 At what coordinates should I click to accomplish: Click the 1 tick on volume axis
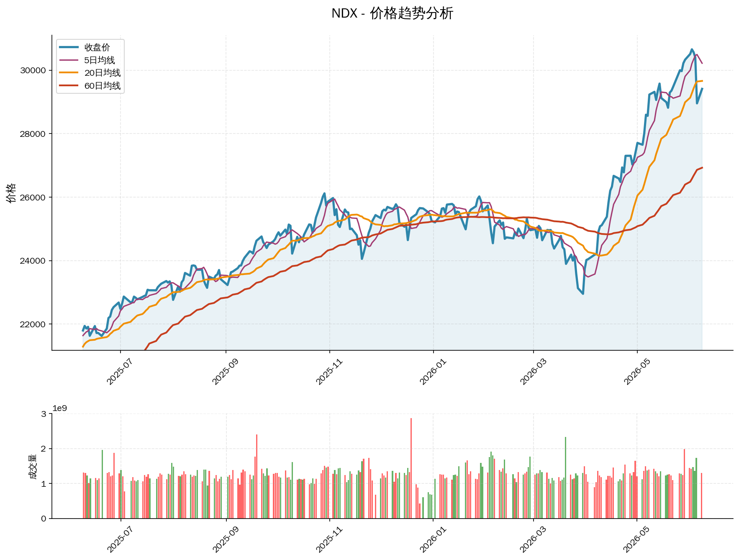click(44, 484)
